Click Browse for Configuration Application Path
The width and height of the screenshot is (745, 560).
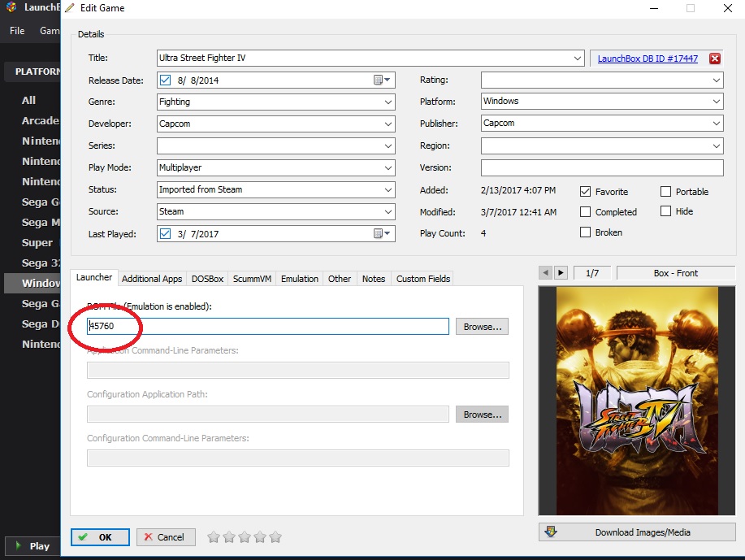(x=483, y=414)
